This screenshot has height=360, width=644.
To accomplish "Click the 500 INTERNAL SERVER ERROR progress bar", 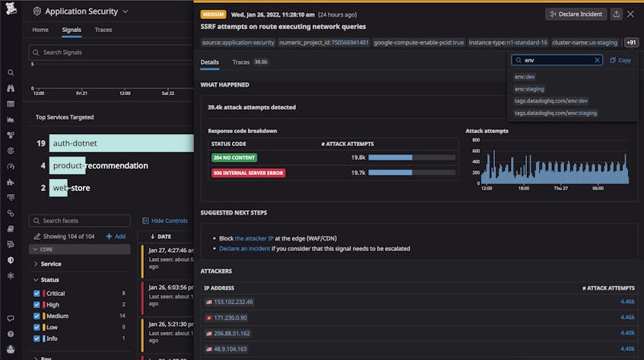I will point(412,173).
